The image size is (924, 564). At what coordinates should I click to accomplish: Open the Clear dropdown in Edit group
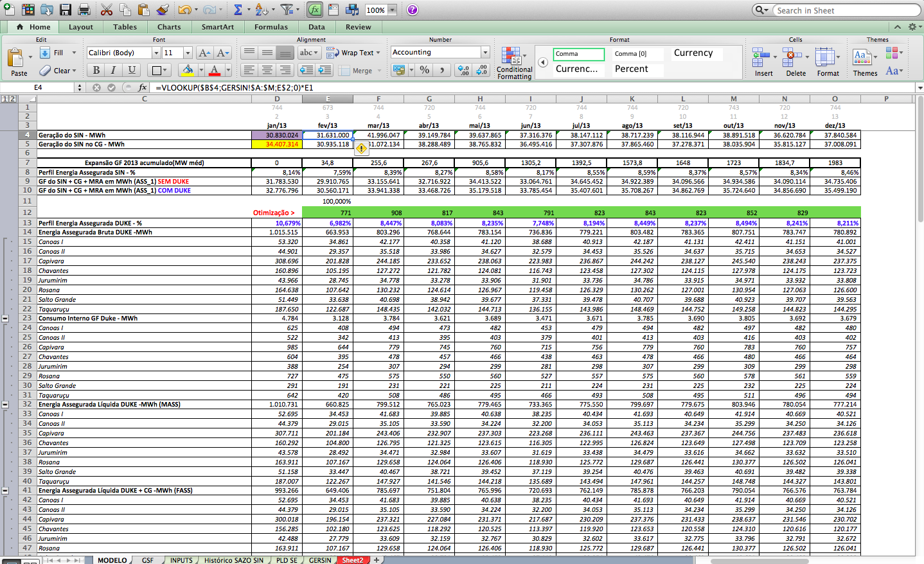click(75, 71)
